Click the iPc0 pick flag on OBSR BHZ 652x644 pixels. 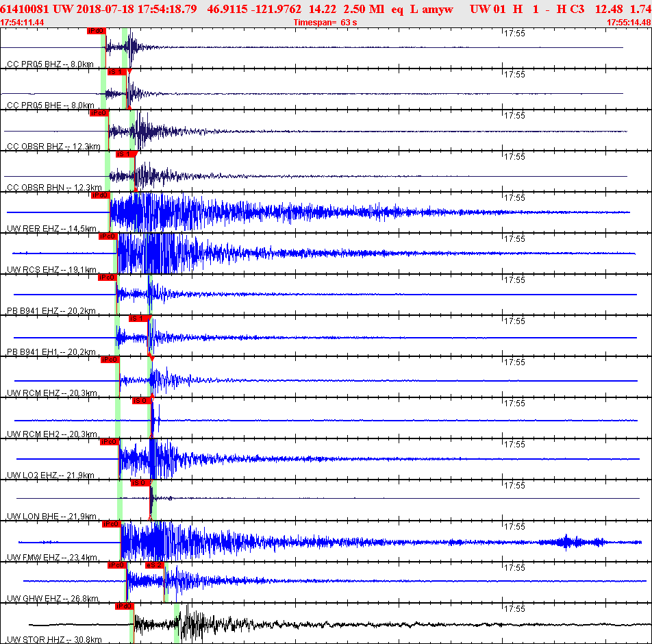(x=99, y=113)
